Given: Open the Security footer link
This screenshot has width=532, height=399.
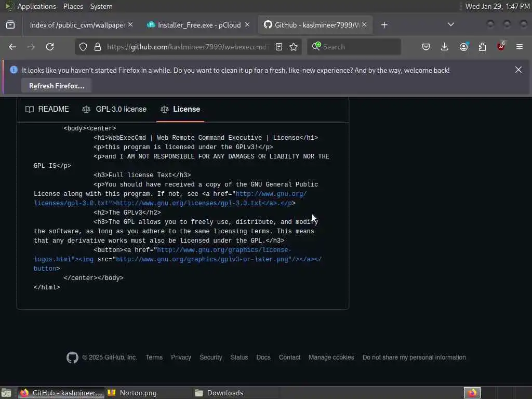Looking at the screenshot, I should coord(211,357).
